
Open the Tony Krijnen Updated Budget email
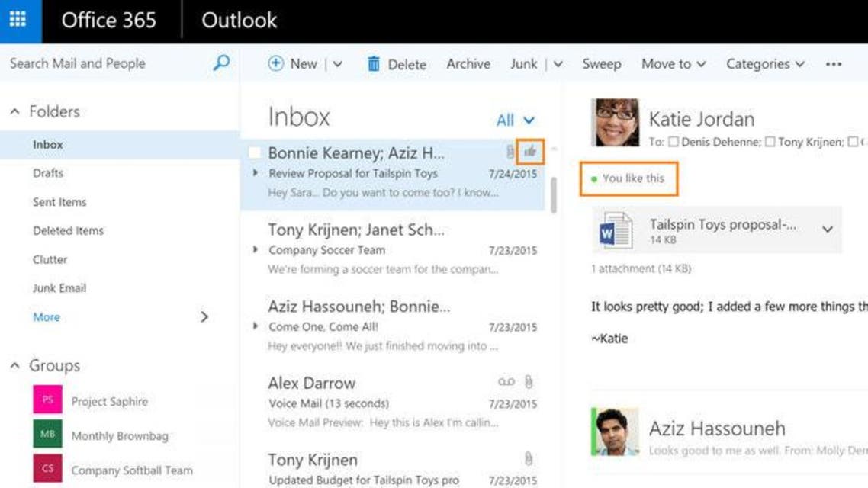393,467
